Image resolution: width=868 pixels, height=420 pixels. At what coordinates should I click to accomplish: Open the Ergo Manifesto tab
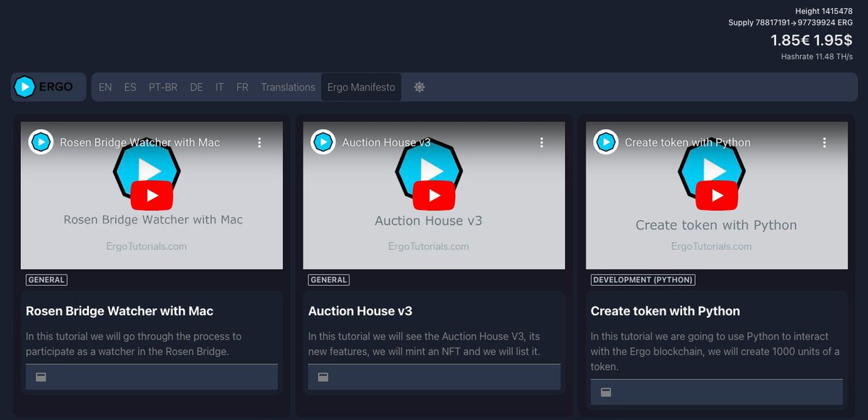coord(361,86)
